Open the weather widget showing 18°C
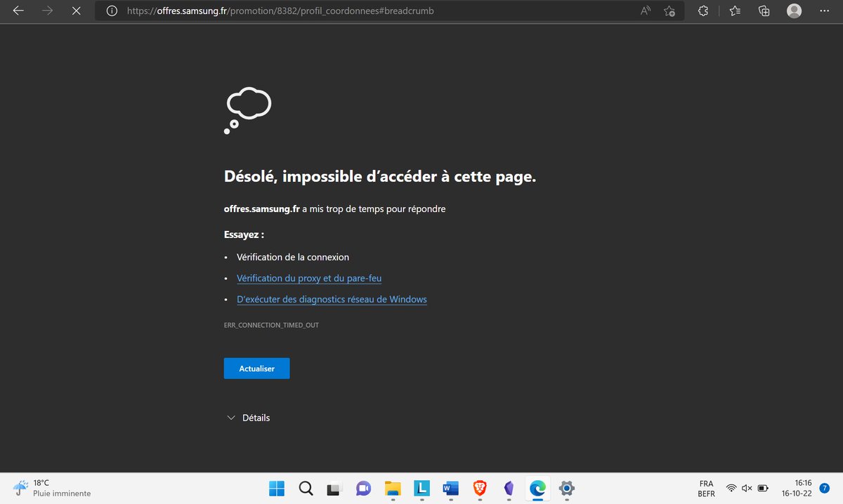 tap(53, 488)
